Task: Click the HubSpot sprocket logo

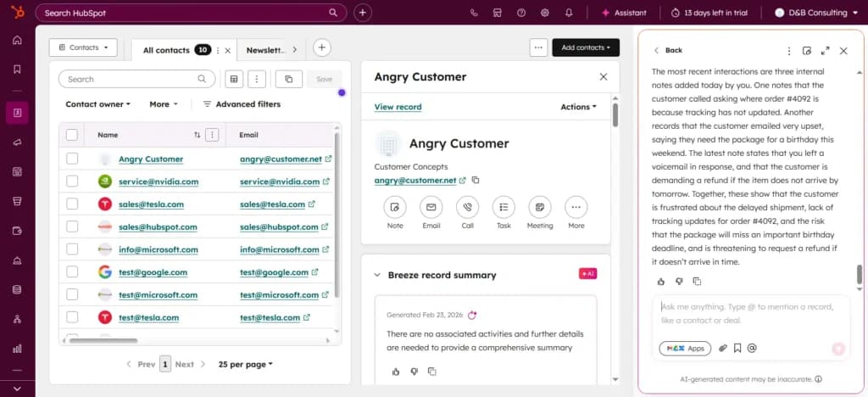Action: pyautogui.click(x=18, y=12)
